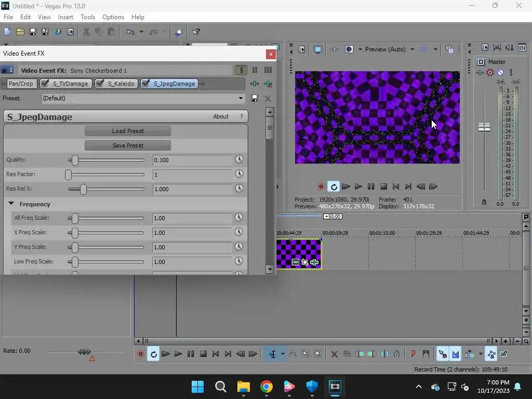Click the Overlays grid icon in preview
Viewport: 532px width, 399px height.
(x=424, y=49)
